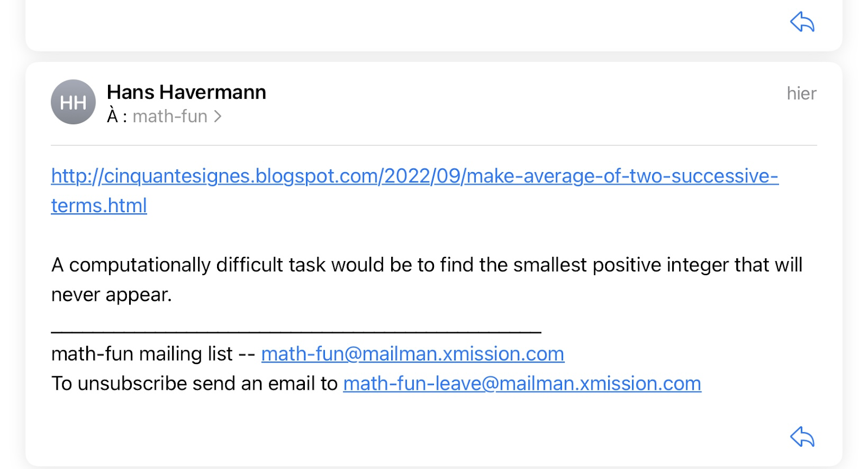
Task: Click the "A computationally difficult task" paragraph
Action: pos(427,280)
